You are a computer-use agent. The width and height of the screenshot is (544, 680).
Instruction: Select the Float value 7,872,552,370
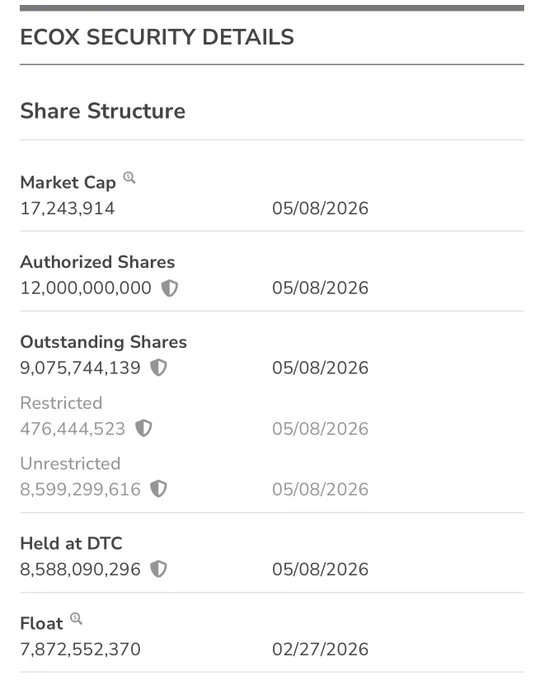pos(81,649)
